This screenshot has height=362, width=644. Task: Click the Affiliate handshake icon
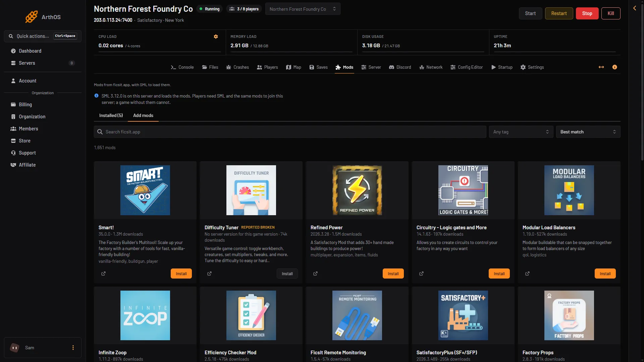pos(13,165)
